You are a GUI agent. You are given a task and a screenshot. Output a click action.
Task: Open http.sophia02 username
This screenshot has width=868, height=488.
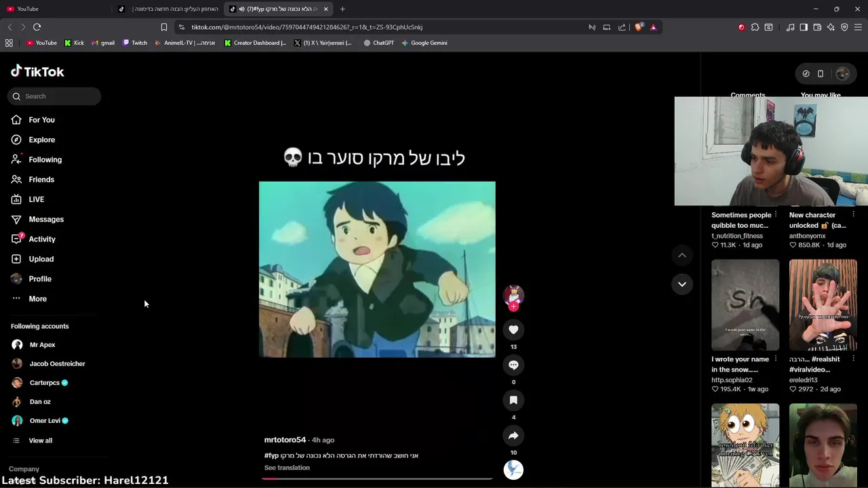pos(732,380)
